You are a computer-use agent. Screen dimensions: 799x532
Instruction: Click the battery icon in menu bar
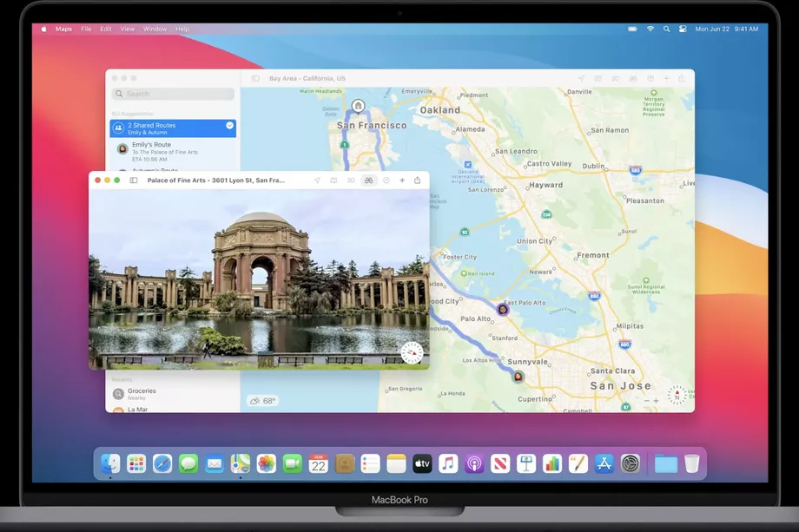pos(632,29)
